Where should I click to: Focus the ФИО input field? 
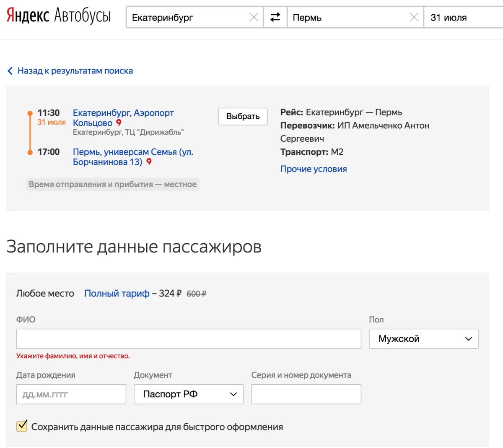[189, 339]
